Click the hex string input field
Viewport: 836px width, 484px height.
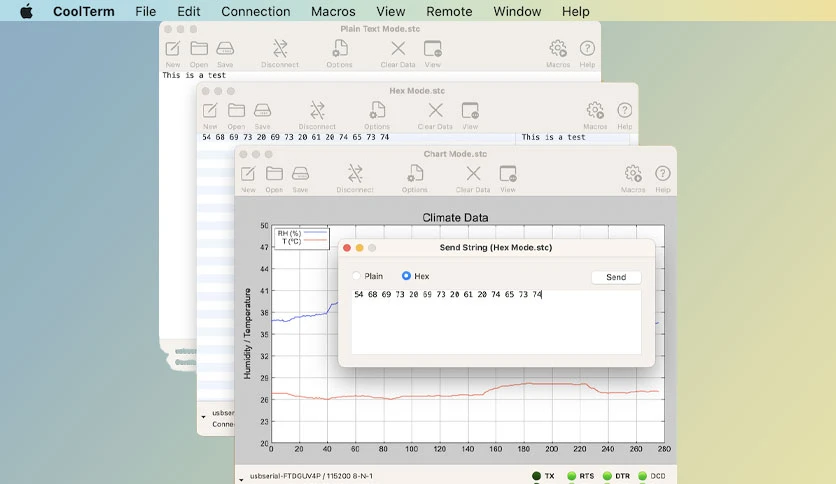[496, 321]
